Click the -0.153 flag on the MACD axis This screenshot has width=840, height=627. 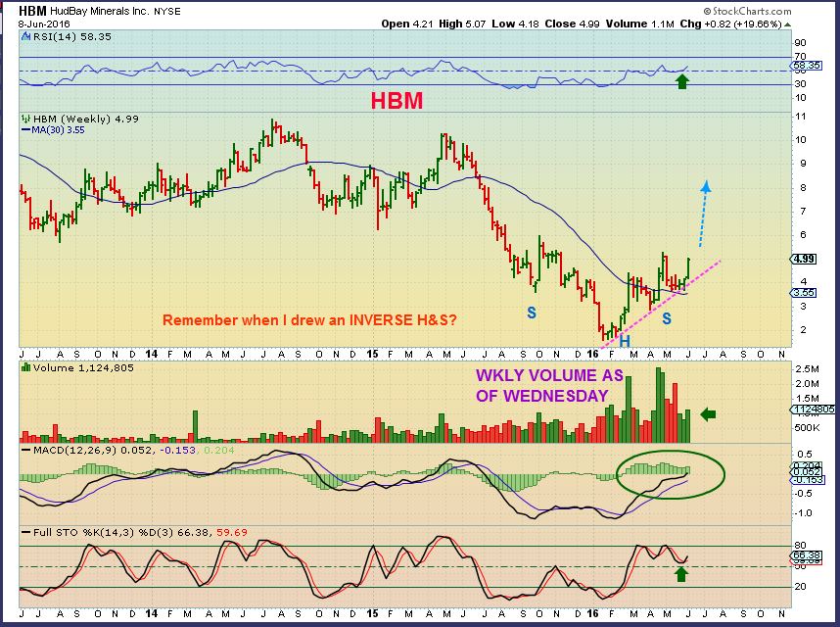[x=807, y=480]
